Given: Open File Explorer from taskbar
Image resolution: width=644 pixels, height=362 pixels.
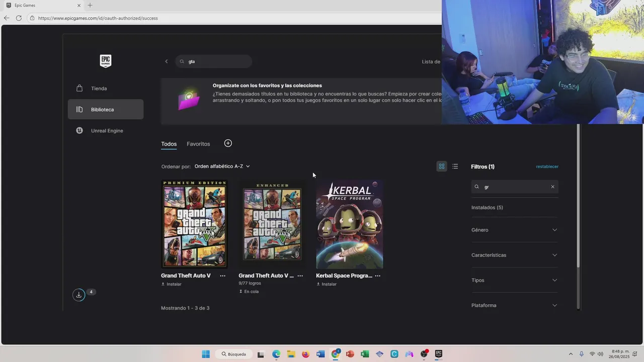Looking at the screenshot, I should pyautogui.click(x=291, y=354).
